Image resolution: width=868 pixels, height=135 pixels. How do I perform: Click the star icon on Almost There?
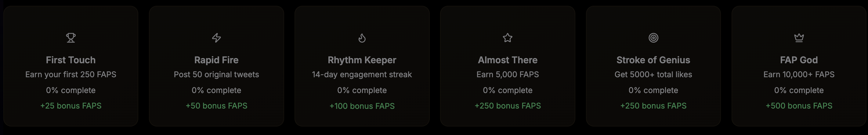pyautogui.click(x=508, y=38)
